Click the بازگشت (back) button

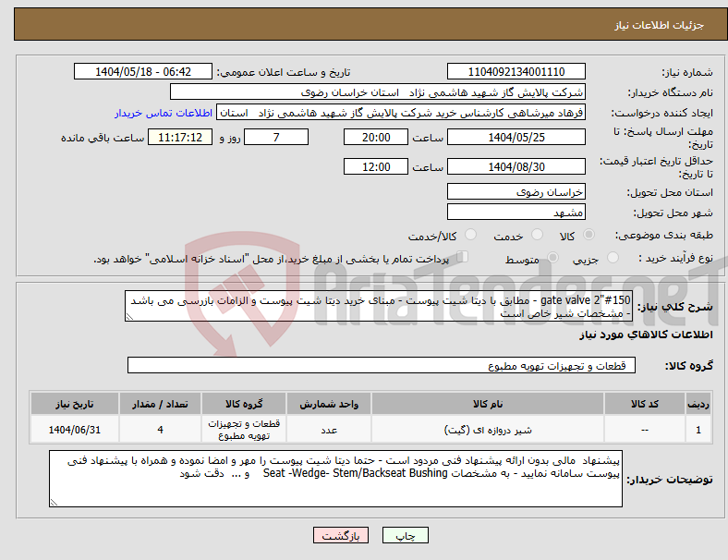(341, 535)
